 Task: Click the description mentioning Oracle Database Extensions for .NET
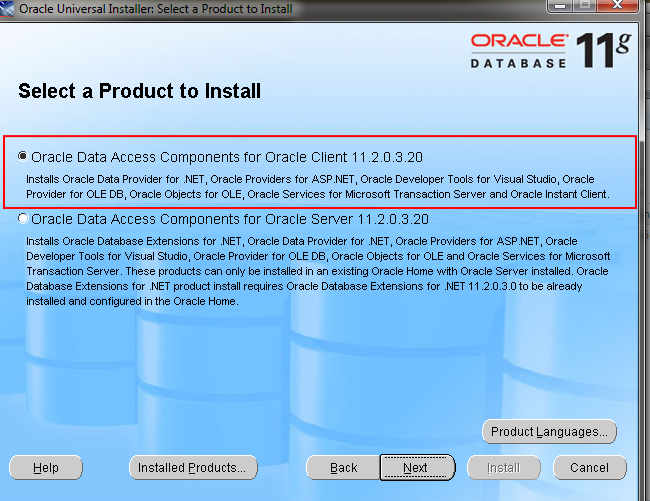pyautogui.click(x=318, y=271)
